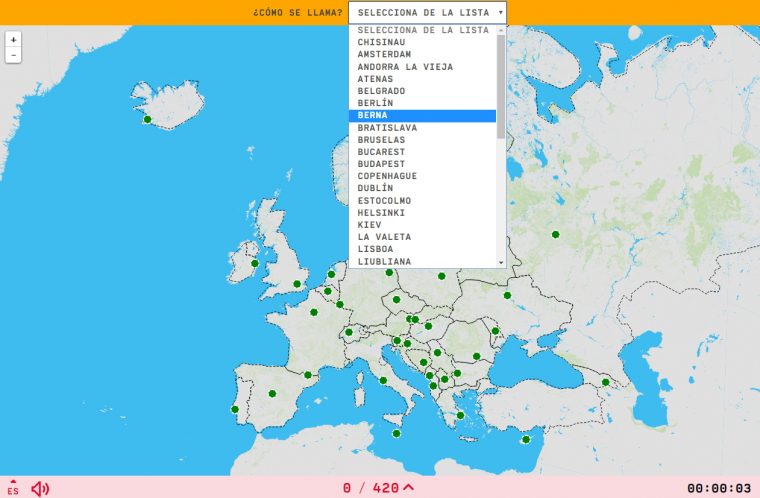This screenshot has height=498, width=760.
Task: Click the green marker in central Spain
Action: [273, 393]
